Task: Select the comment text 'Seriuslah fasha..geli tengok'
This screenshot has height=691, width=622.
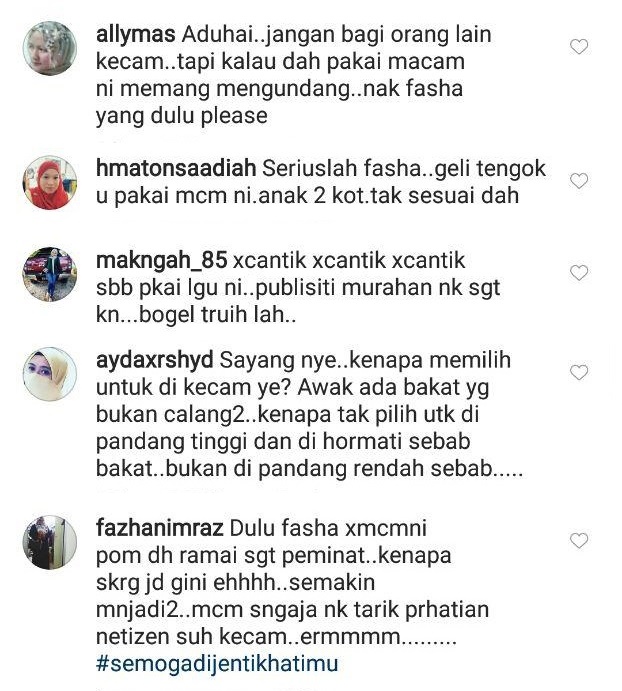Action: coord(404,169)
